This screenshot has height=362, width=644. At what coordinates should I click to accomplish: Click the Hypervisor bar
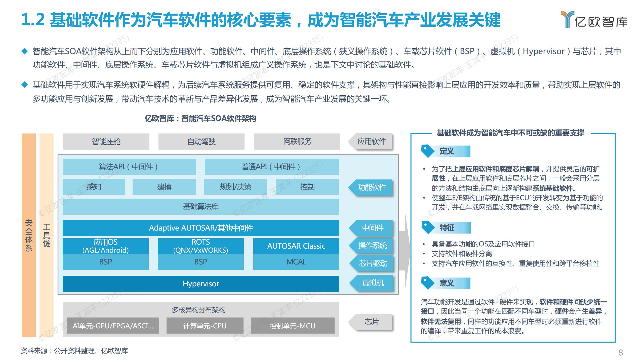(x=201, y=284)
